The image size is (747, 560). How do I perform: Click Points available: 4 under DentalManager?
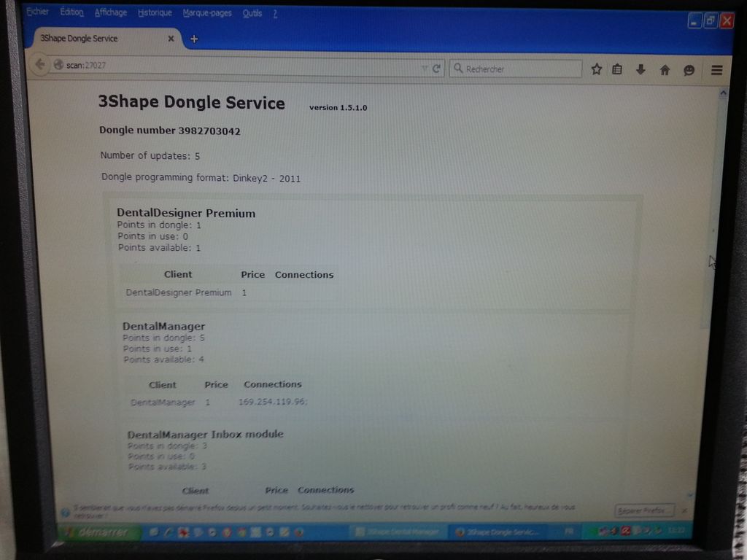(164, 359)
